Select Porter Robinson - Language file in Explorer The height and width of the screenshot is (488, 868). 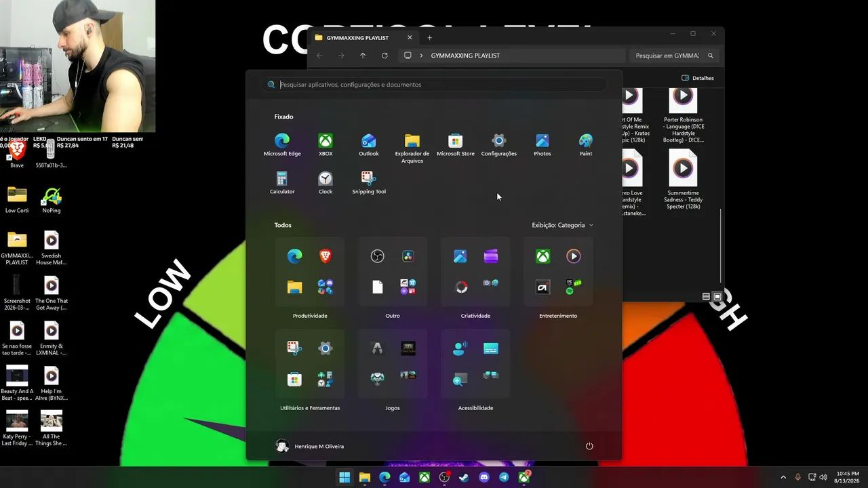click(x=683, y=116)
